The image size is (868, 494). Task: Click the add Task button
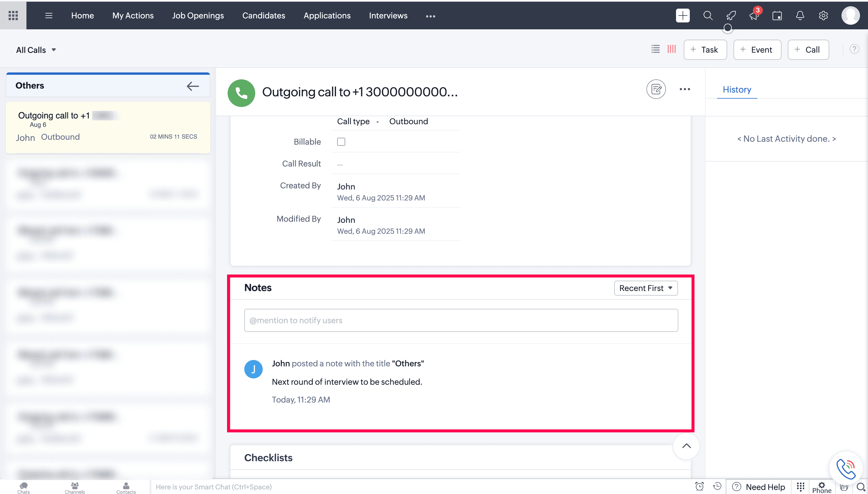click(705, 50)
